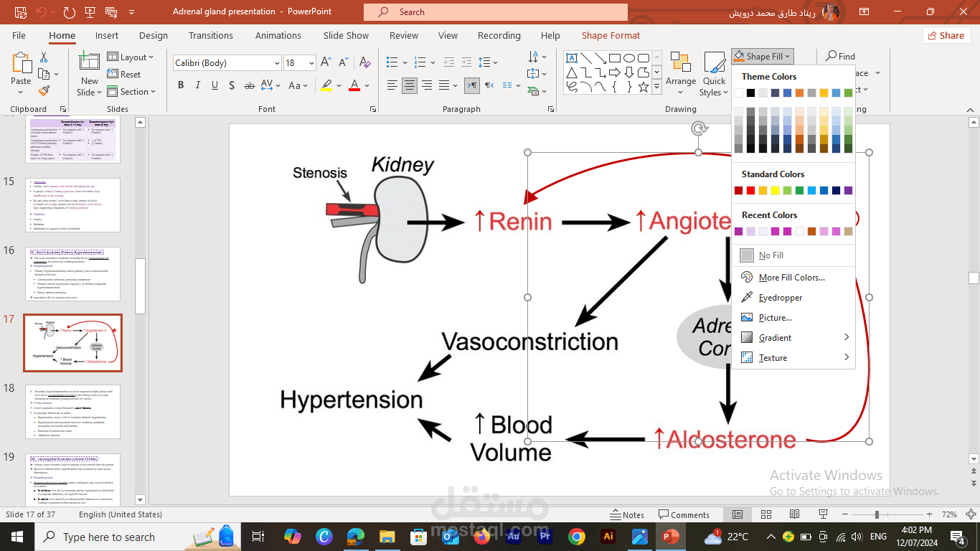Toggle Align Right paragraph alignment
Image resolution: width=980 pixels, height=551 pixels.
[x=428, y=85]
